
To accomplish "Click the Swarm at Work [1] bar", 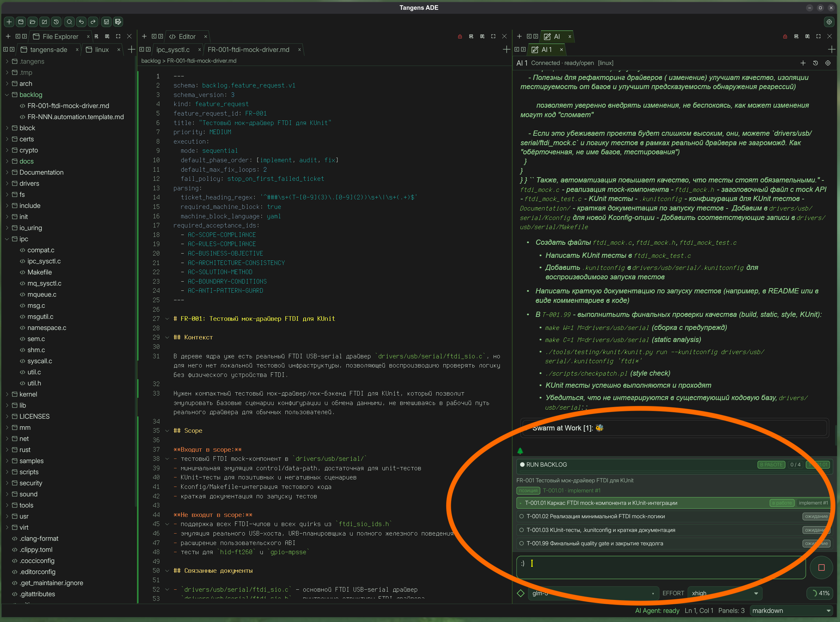I will 674,428.
